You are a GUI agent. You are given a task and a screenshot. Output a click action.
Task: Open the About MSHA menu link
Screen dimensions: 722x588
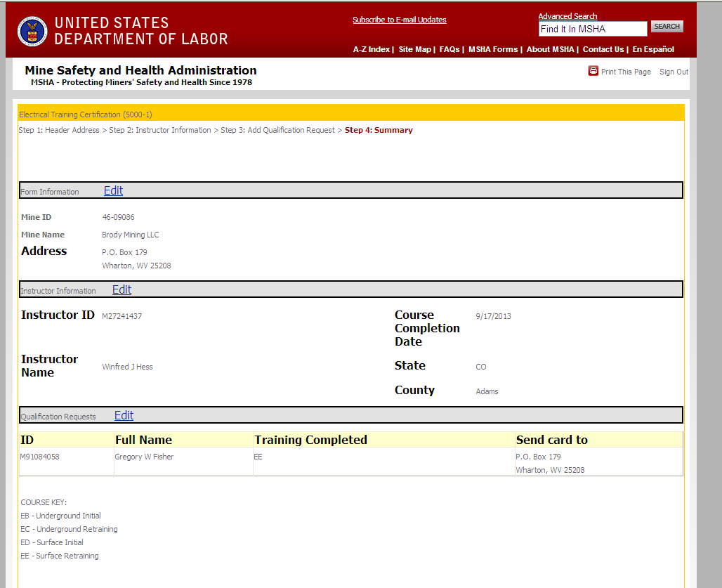[550, 49]
